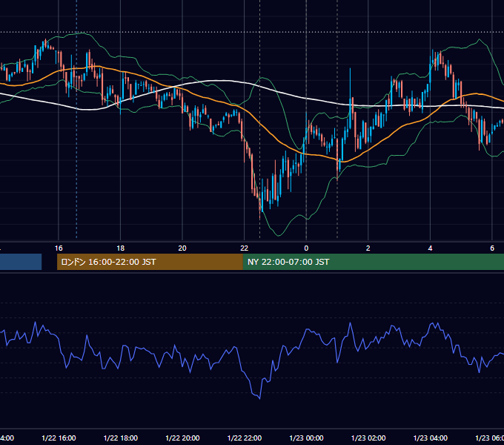Click the 1/23 00:00 date label
The image size is (504, 445).
306,438
